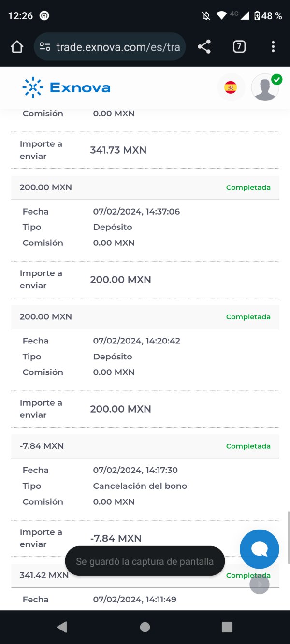This screenshot has height=644, width=290.
Task: Tap the share icon in browser toolbar
Action: [204, 47]
